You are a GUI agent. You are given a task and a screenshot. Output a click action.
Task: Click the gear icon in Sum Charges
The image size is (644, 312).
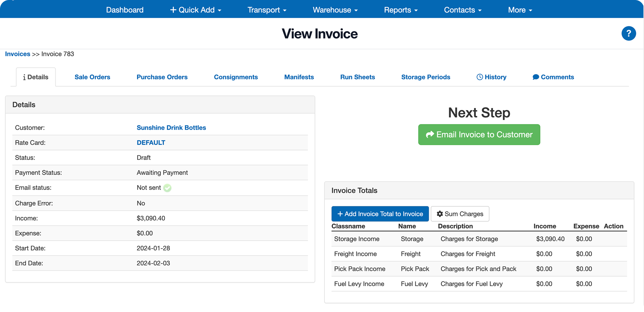440,214
